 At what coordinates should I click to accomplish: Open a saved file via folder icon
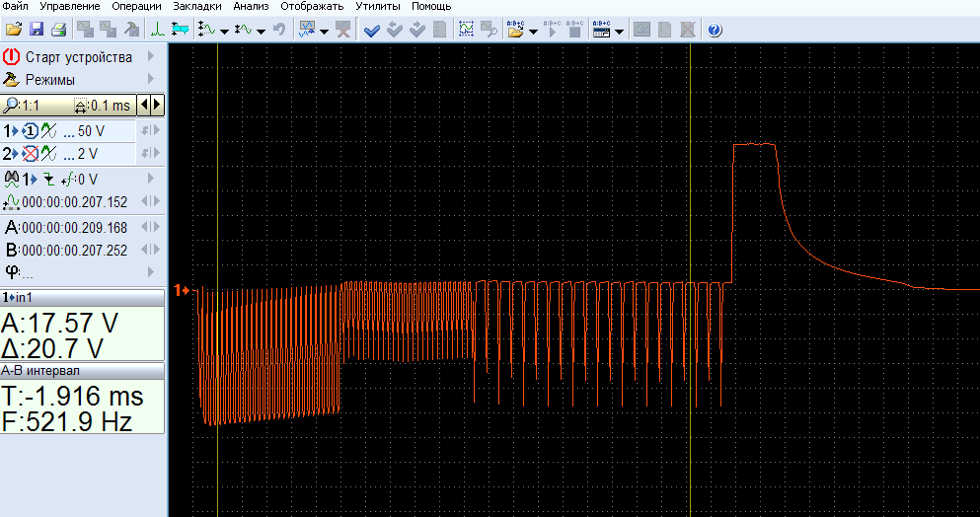14,30
